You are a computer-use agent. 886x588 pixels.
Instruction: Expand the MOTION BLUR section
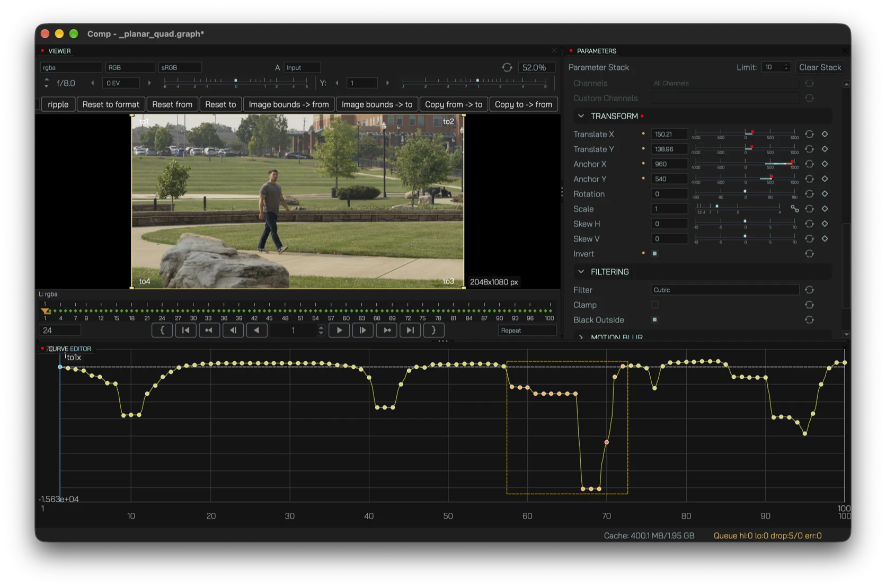click(x=581, y=337)
